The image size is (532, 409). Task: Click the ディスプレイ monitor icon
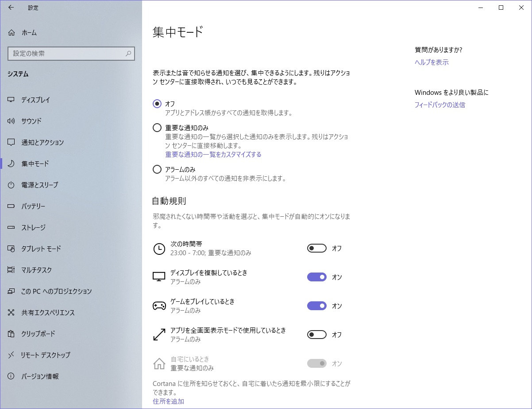pos(12,100)
